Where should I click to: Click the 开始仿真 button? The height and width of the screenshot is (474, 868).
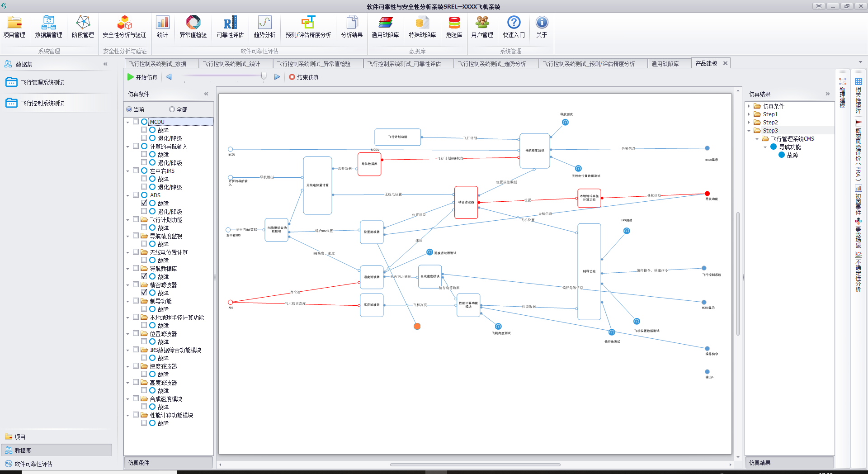coord(142,77)
